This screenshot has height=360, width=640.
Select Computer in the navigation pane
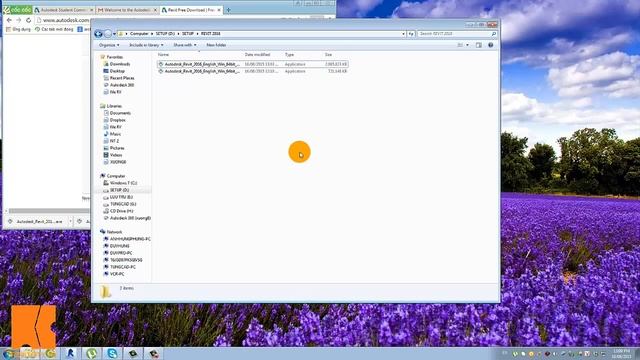tap(116, 176)
